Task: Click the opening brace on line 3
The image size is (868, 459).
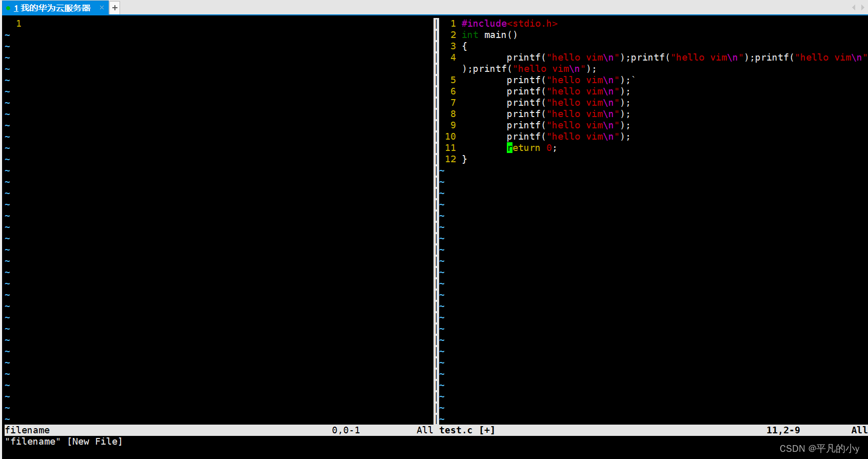Action: [x=464, y=46]
